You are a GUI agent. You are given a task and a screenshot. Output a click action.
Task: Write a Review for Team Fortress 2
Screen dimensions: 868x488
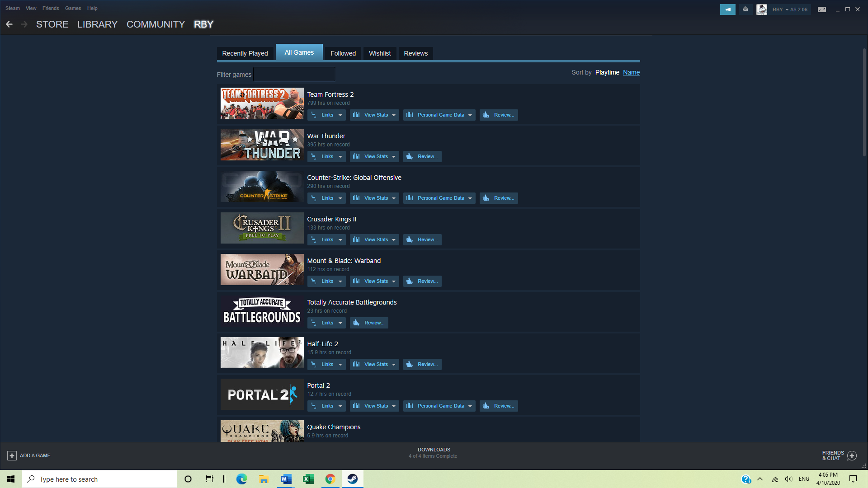tap(499, 115)
